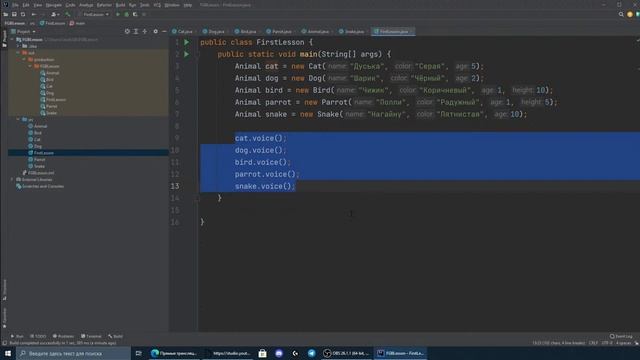
Task: Open Project panel settings gear
Action: [x=156, y=31]
